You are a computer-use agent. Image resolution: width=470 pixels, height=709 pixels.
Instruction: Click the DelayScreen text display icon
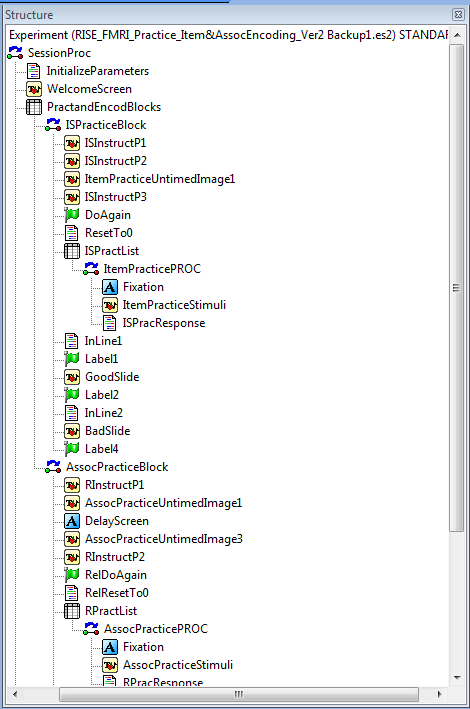click(72, 521)
